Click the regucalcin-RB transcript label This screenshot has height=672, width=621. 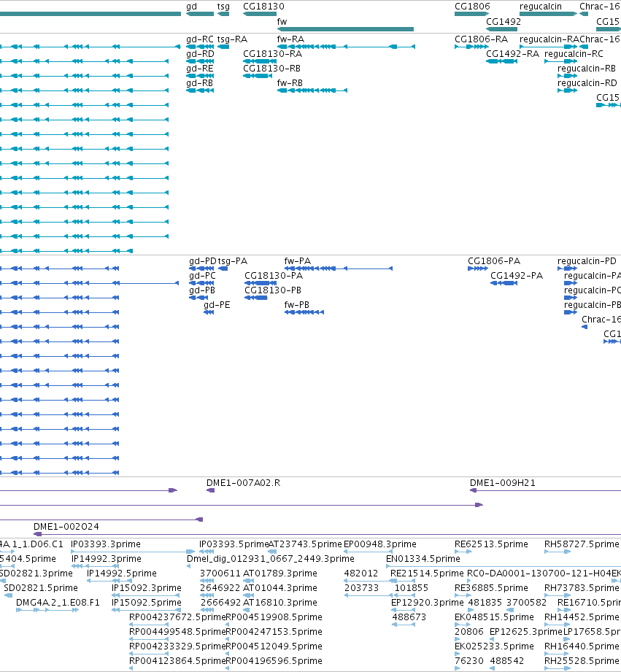(x=587, y=69)
